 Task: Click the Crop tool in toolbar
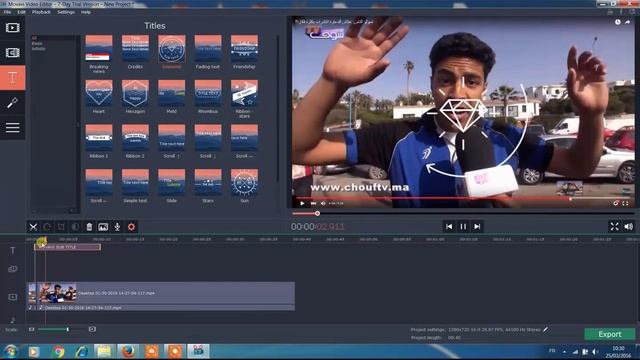[61, 227]
